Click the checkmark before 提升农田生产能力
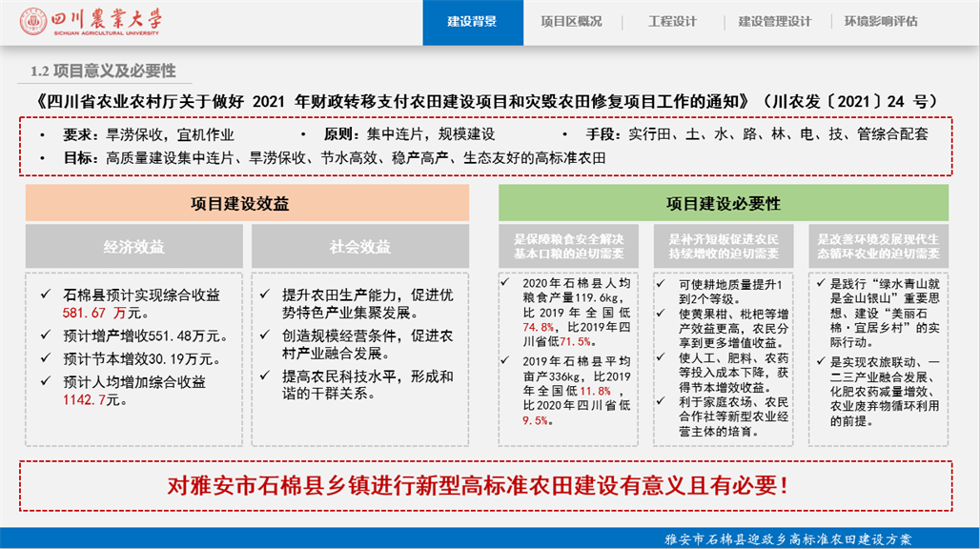The width and height of the screenshot is (980, 549). (263, 295)
